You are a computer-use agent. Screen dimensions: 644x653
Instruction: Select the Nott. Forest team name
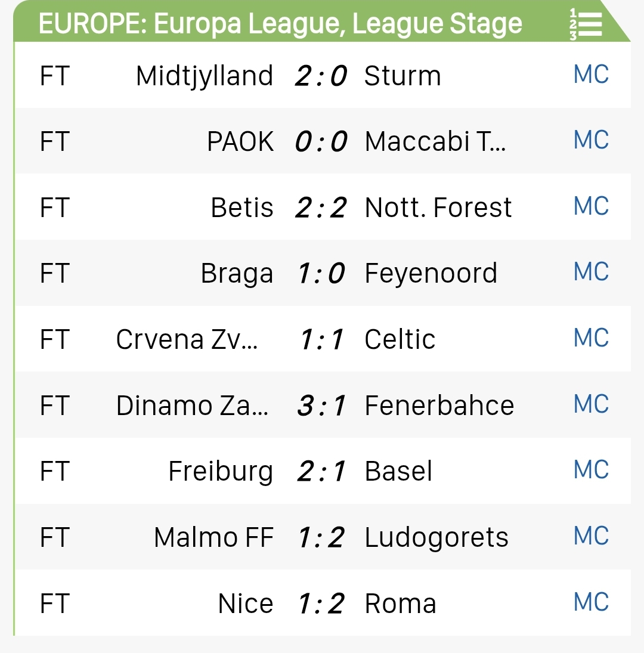pyautogui.click(x=438, y=208)
